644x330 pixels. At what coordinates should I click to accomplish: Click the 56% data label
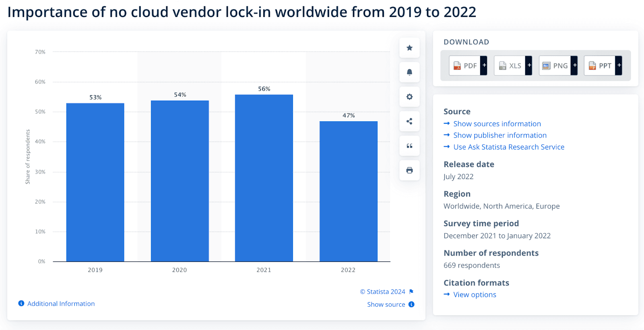click(x=264, y=89)
